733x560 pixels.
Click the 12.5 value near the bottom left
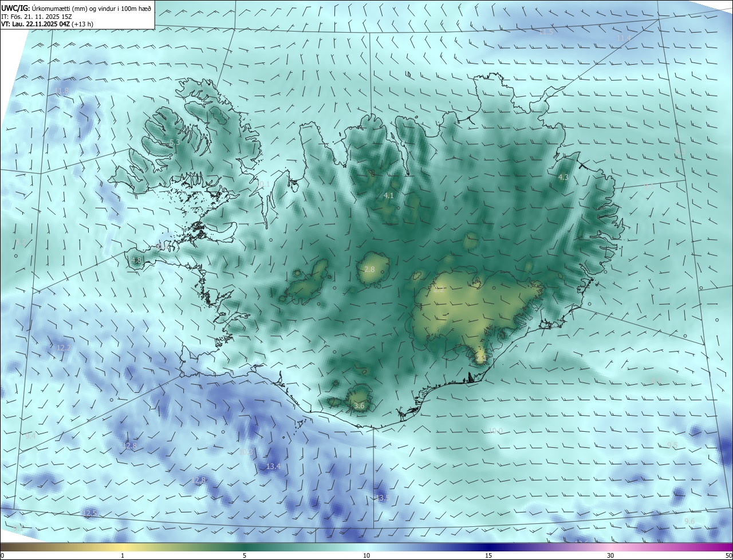(89, 513)
